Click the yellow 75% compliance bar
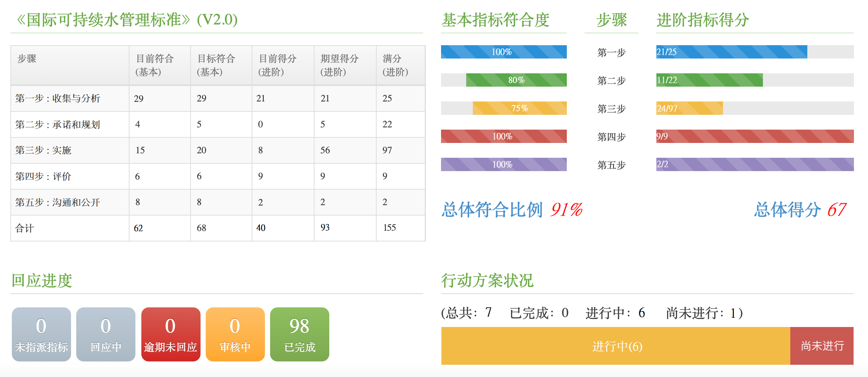The width and height of the screenshot is (868, 377). click(x=519, y=108)
